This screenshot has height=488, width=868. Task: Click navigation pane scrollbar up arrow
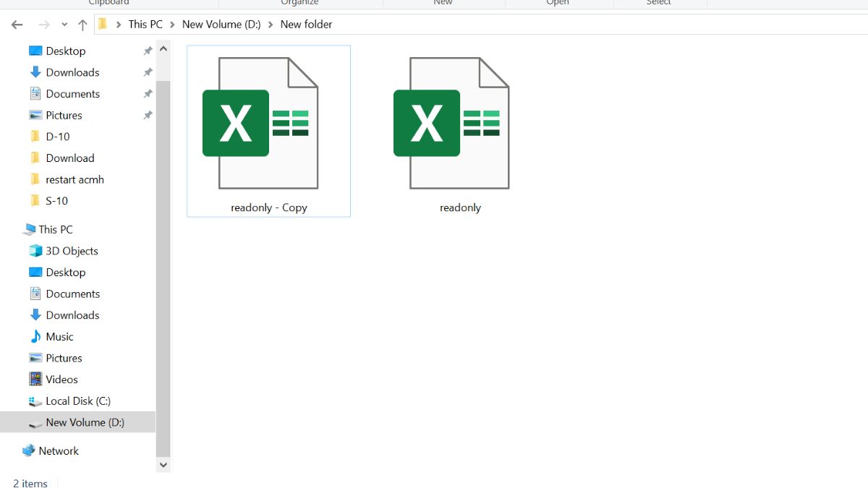[x=163, y=49]
